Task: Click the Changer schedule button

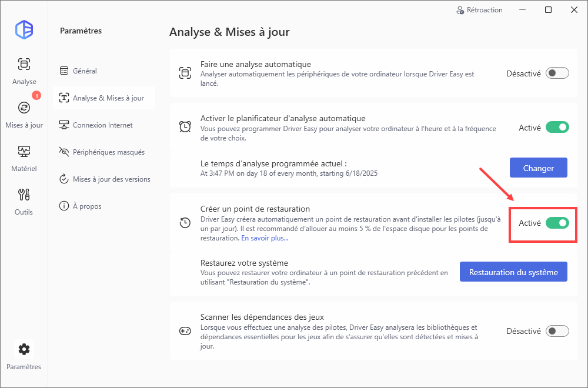Action: (x=538, y=168)
